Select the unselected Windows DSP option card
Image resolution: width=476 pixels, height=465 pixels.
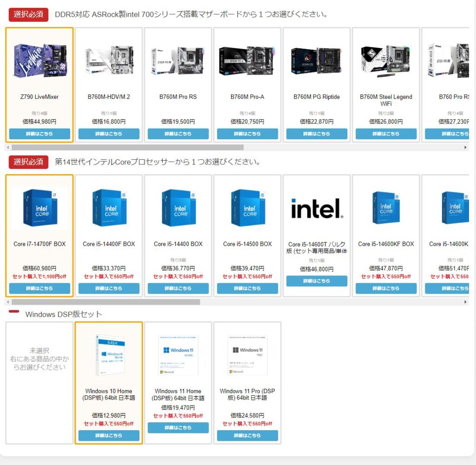40,382
